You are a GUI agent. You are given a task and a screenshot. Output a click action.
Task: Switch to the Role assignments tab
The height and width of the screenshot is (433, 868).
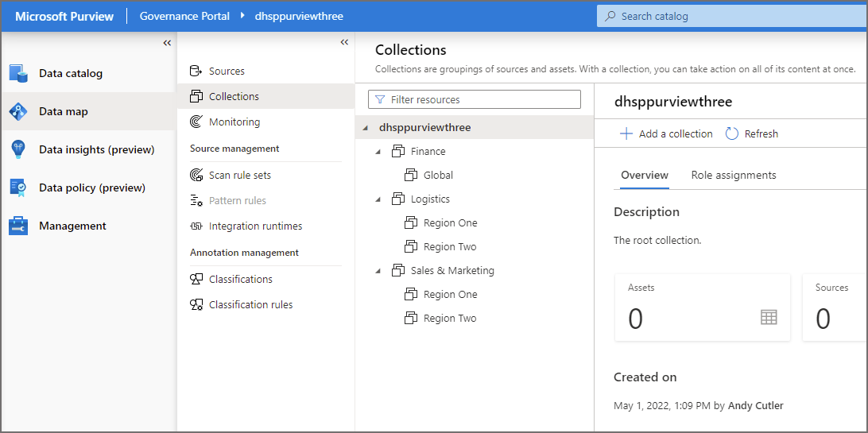click(733, 175)
